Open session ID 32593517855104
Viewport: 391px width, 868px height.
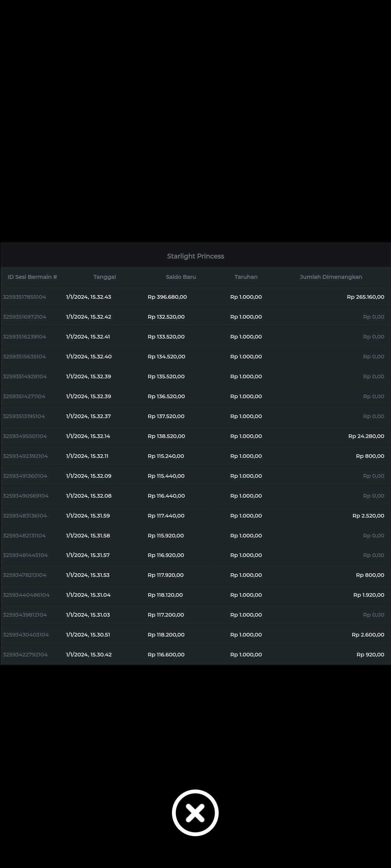[25, 297]
